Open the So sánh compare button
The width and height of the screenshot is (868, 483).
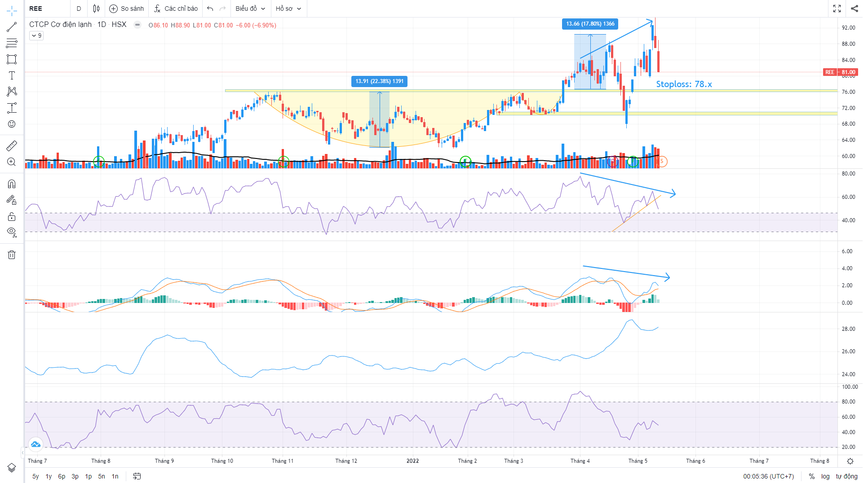coord(127,9)
